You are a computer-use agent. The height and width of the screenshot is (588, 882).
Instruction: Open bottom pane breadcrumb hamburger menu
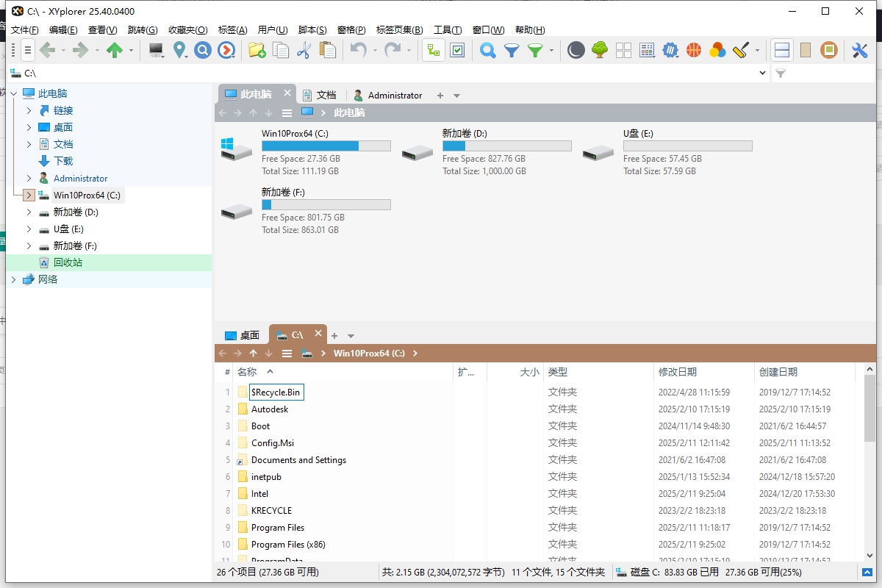coord(287,354)
